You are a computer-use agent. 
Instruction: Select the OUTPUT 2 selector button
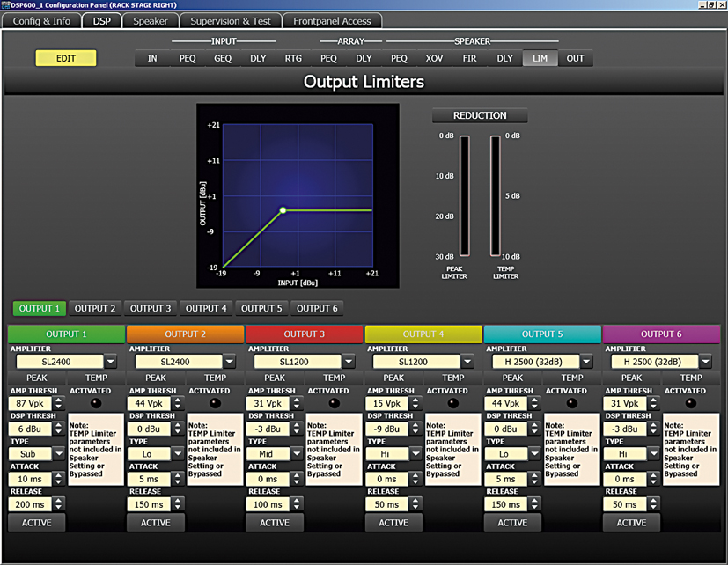95,308
